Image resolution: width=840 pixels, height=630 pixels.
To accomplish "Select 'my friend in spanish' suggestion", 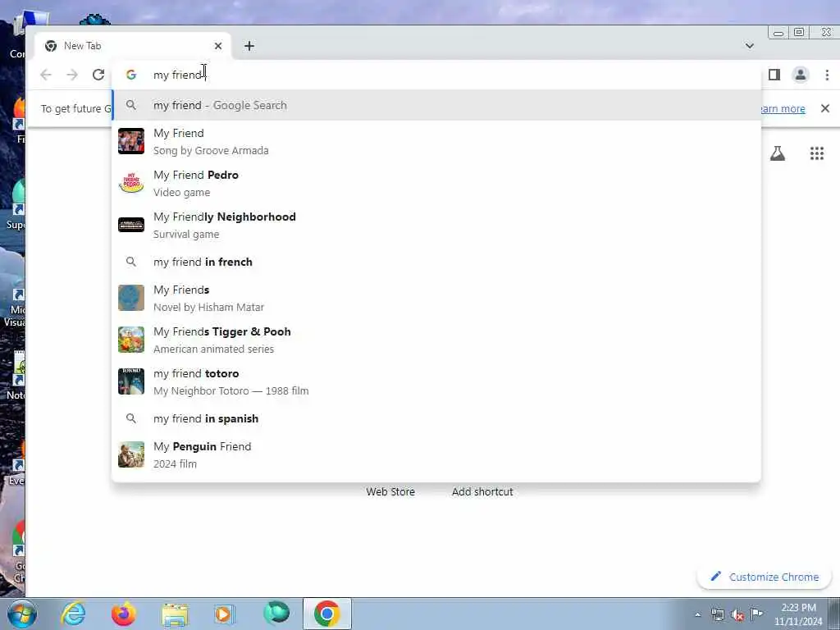I will point(436,418).
